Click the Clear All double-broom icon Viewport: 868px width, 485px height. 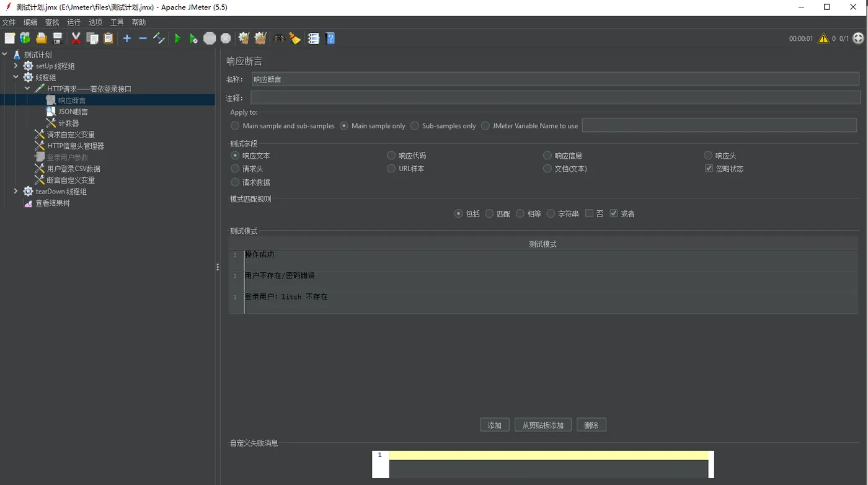point(260,38)
